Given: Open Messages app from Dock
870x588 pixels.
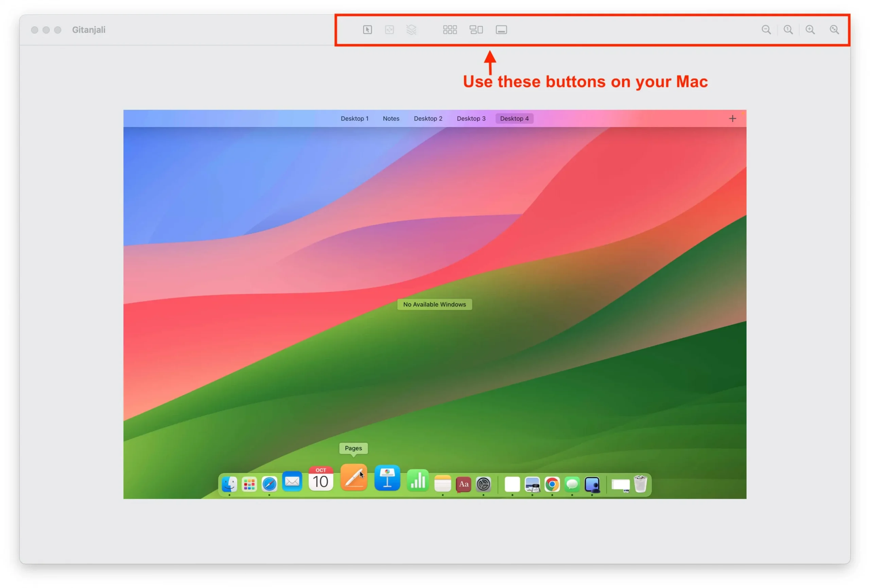Looking at the screenshot, I should pyautogui.click(x=572, y=484).
